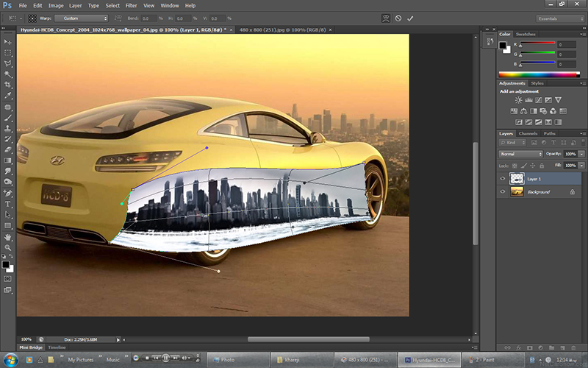The image size is (588, 368).
Task: Toggle Quick Mask mode
Action: tap(7, 279)
